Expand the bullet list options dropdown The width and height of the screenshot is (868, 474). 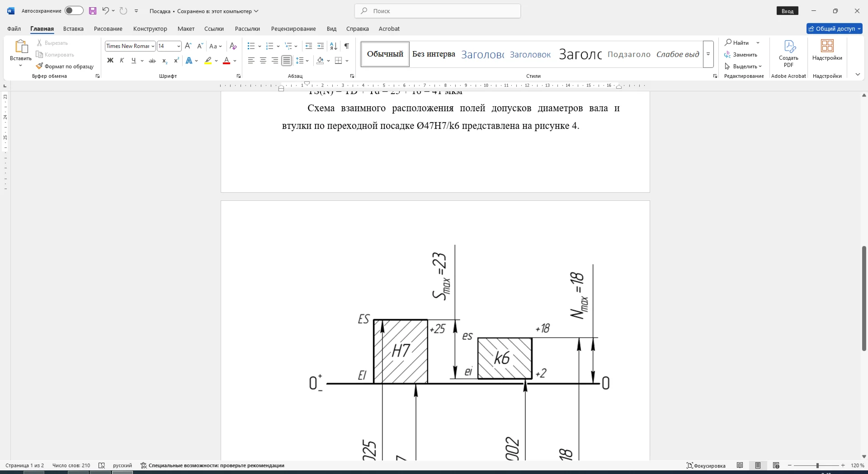[259, 46]
